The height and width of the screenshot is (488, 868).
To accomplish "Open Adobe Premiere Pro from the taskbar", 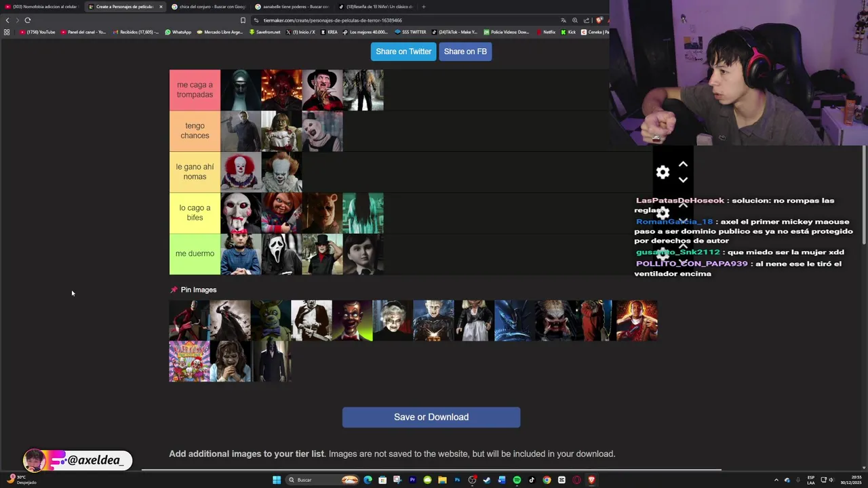I will point(413,480).
